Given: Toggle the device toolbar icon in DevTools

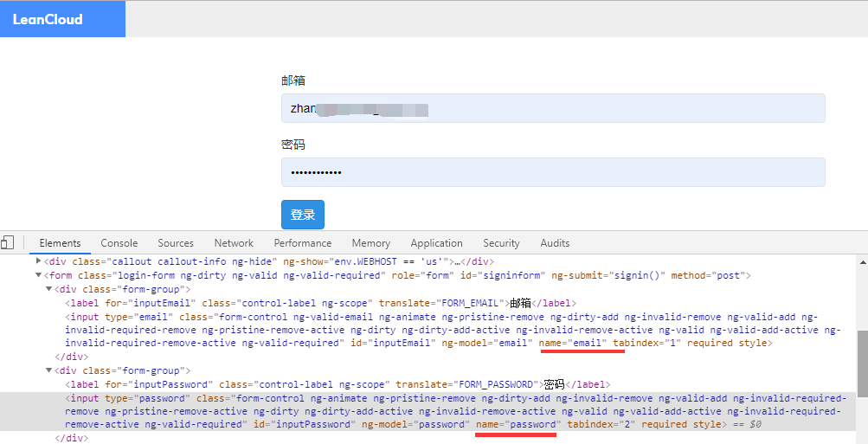Looking at the screenshot, I should click(7, 243).
